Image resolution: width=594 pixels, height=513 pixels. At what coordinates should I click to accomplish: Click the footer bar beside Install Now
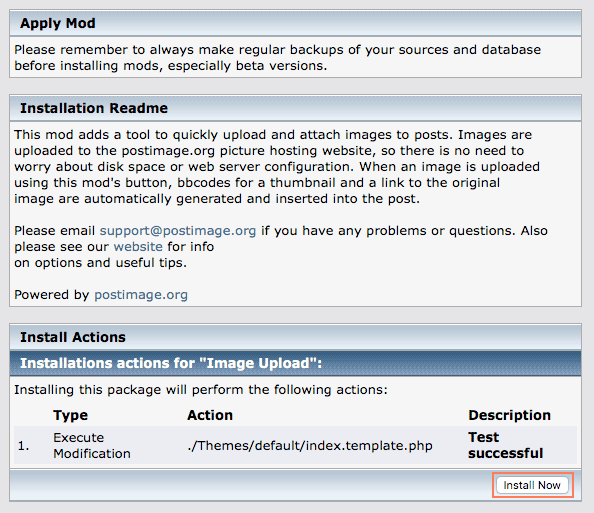coord(250,485)
